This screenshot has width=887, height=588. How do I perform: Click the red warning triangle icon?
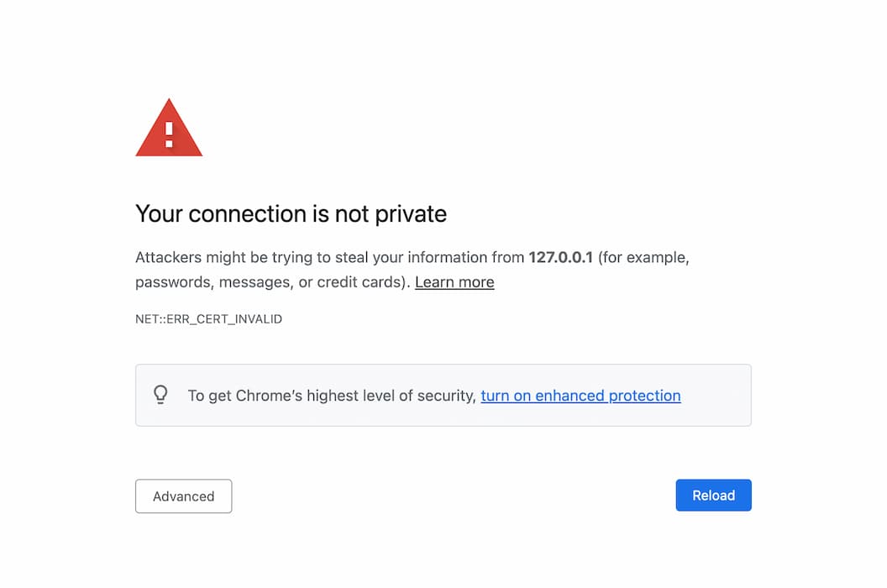point(169,130)
